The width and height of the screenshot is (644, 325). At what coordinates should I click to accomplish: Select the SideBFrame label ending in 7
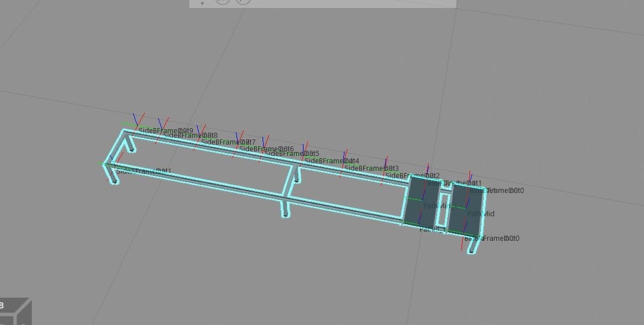pyautogui.click(x=228, y=142)
